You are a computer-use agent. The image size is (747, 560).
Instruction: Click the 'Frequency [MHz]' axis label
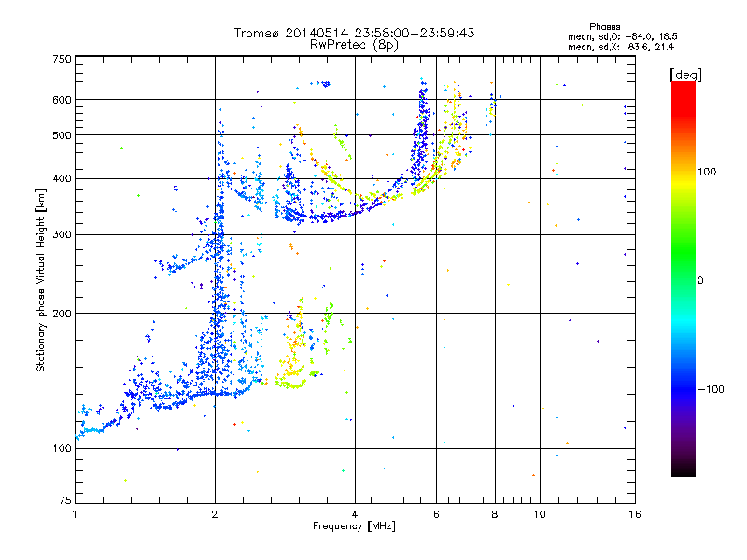pyautogui.click(x=354, y=526)
